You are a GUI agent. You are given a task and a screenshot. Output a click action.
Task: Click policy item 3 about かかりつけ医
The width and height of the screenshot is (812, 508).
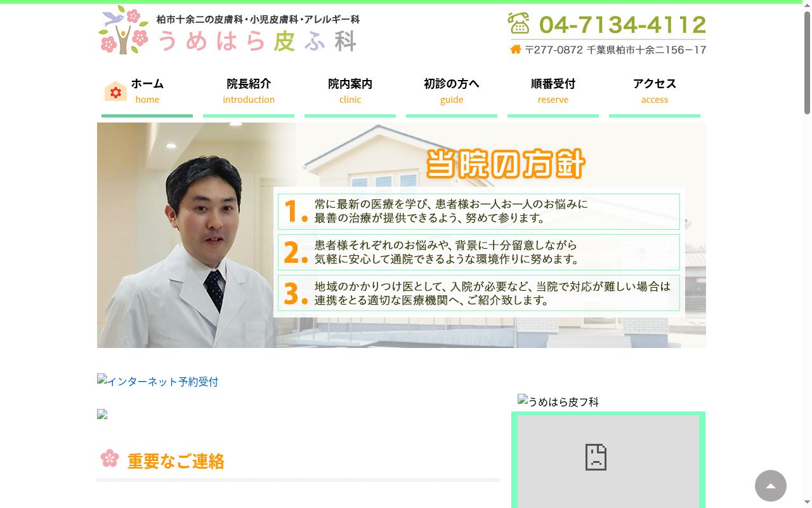point(479,293)
